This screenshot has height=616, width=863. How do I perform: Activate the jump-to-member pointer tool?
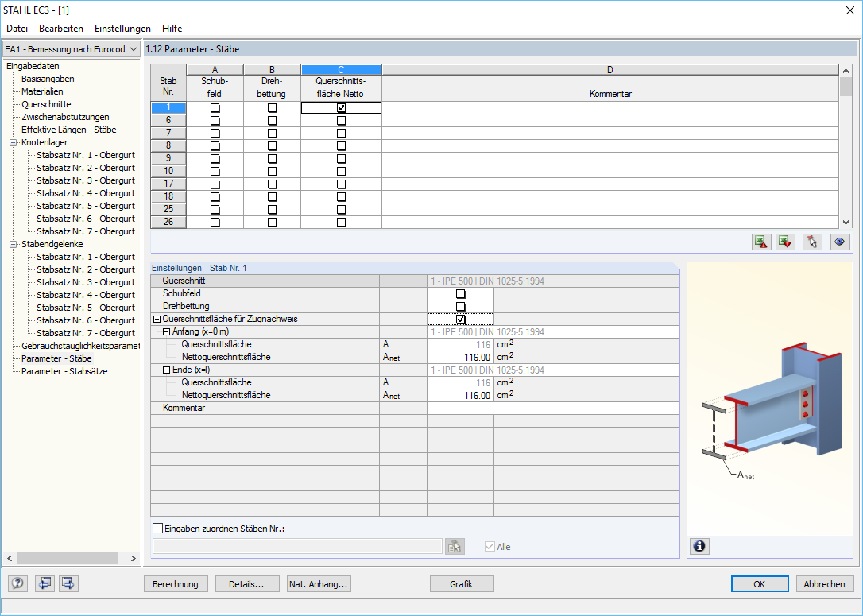(811, 242)
